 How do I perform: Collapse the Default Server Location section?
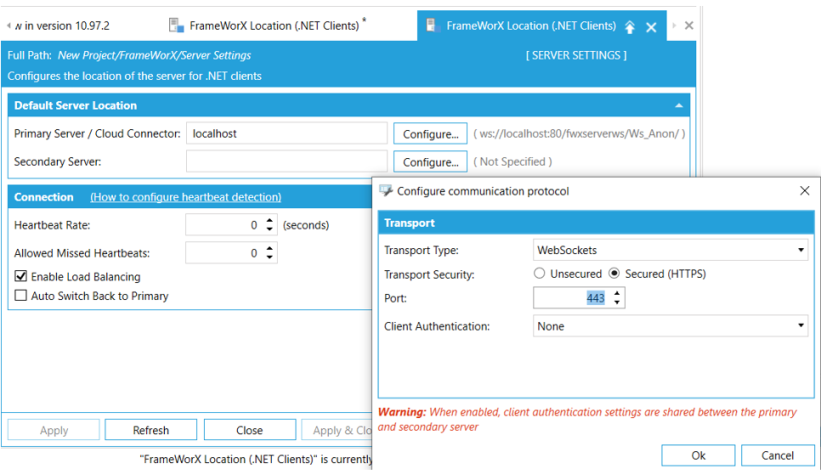tap(679, 106)
